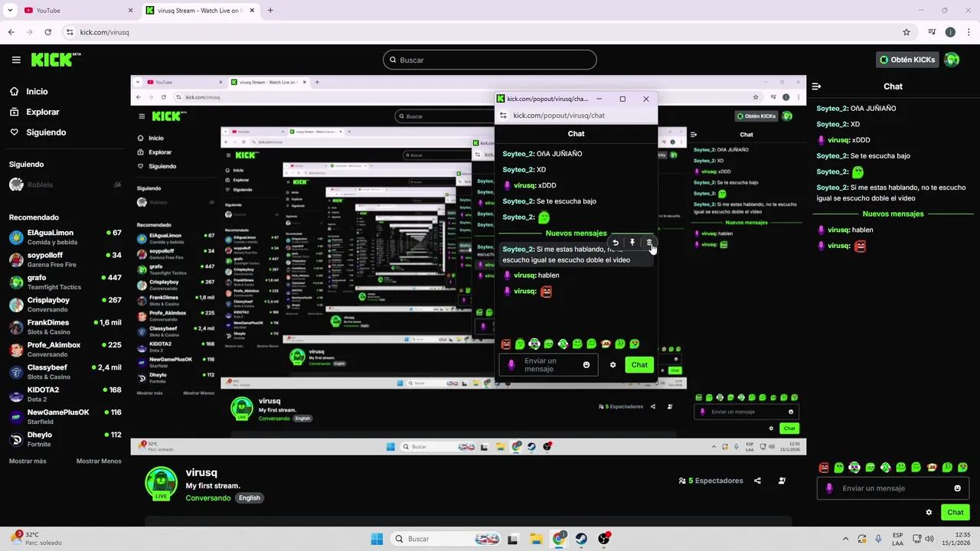Open recommended channel Dheylo

coord(65,439)
